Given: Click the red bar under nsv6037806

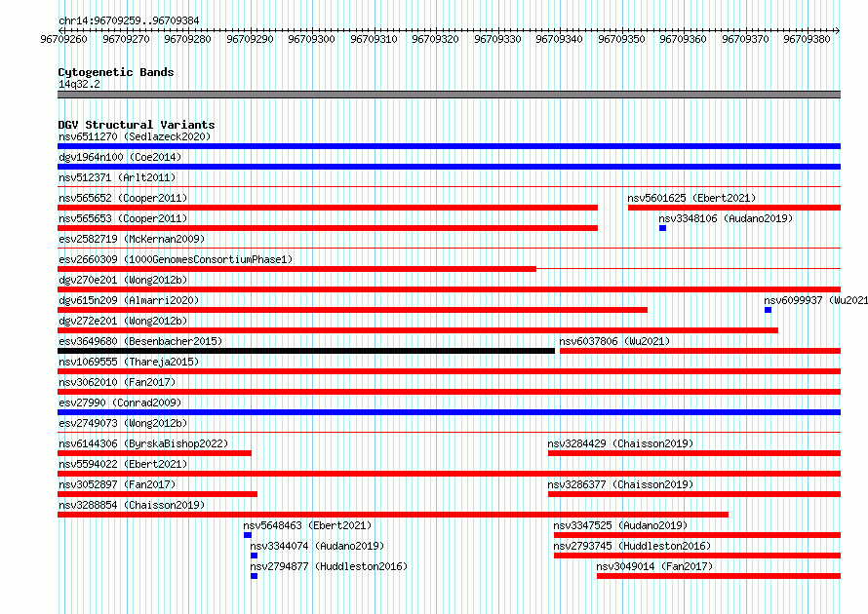Looking at the screenshot, I should pyautogui.click(x=700, y=351).
